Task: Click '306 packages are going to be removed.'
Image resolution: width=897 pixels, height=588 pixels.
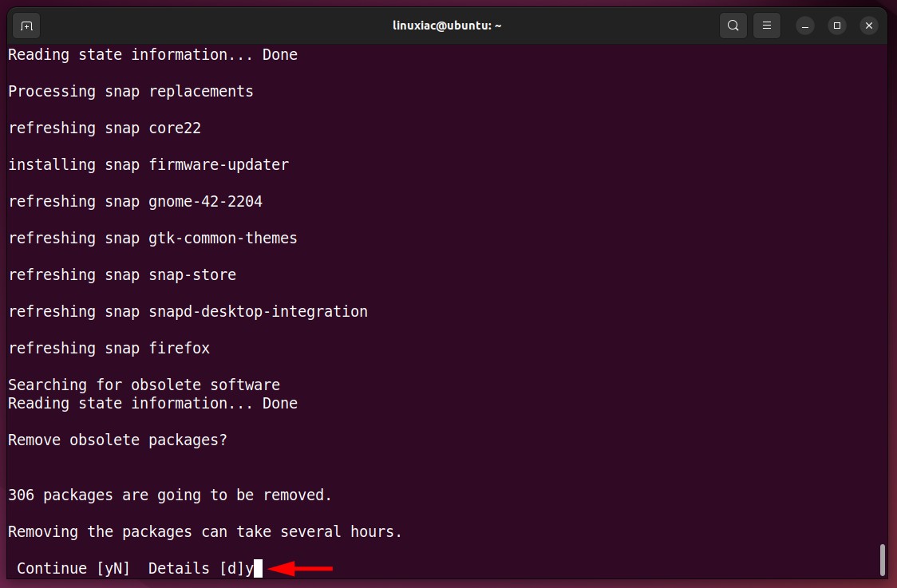Action: point(170,495)
